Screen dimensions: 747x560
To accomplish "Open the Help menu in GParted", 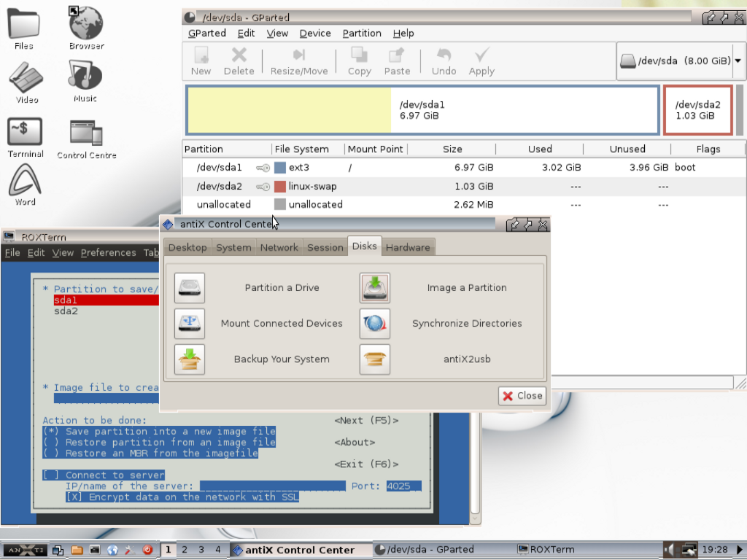I will pyautogui.click(x=403, y=34).
